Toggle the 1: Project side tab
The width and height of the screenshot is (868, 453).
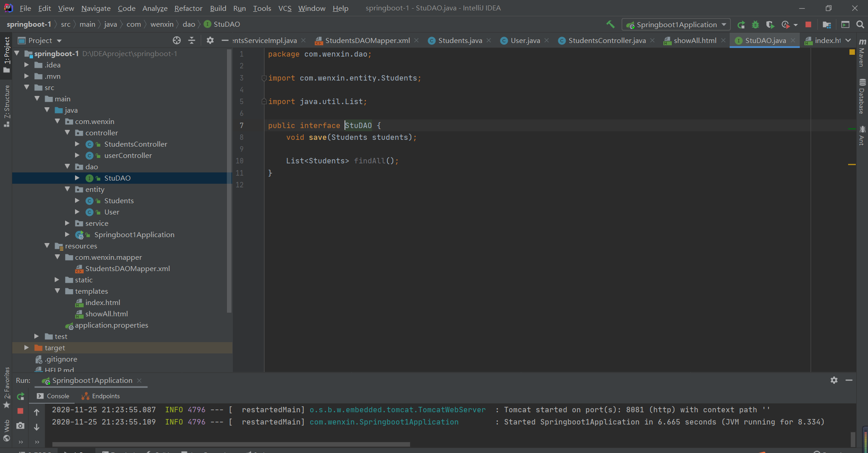7,55
